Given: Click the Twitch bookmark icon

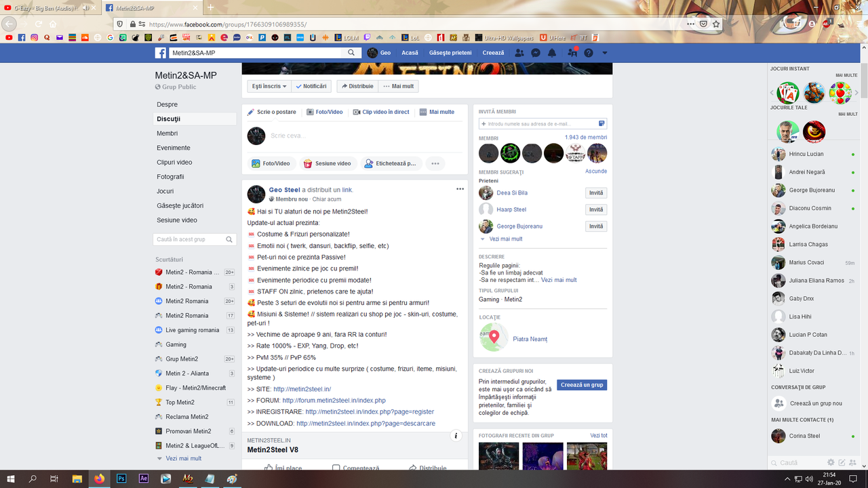Looking at the screenshot, I should click(x=367, y=37).
